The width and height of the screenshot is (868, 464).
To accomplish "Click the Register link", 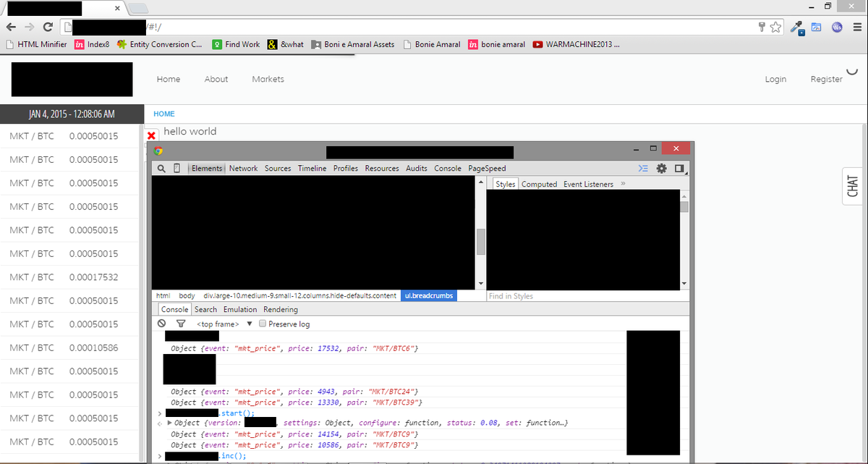I will coord(826,79).
